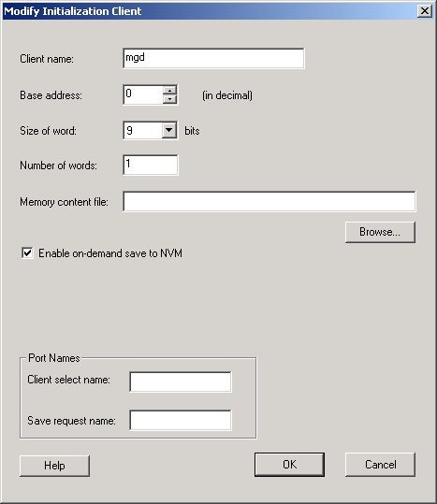Click the Modify Initialization Client title bar
Viewport: 437px width, 504px height.
tap(209, 11)
